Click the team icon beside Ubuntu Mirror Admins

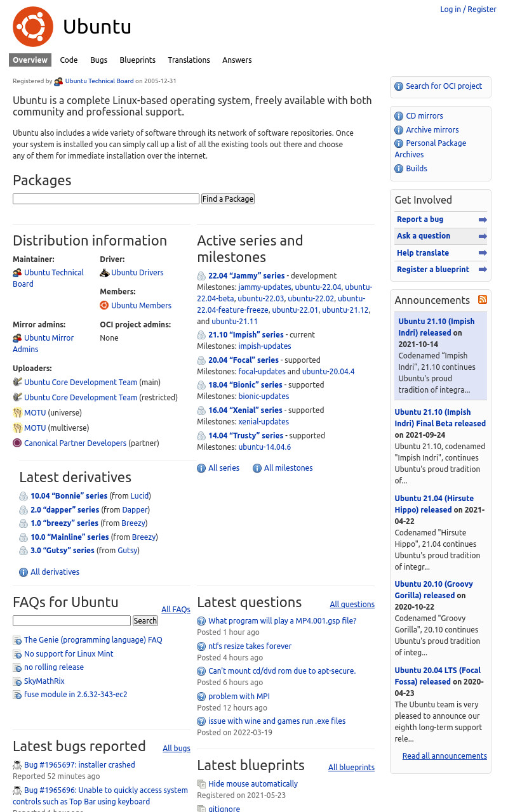tap(17, 338)
